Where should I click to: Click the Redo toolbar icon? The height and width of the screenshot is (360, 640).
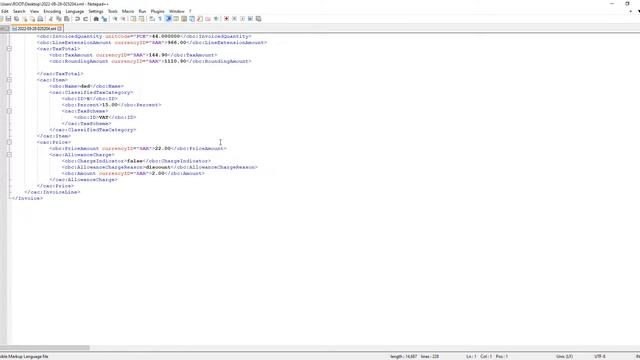point(85,19)
